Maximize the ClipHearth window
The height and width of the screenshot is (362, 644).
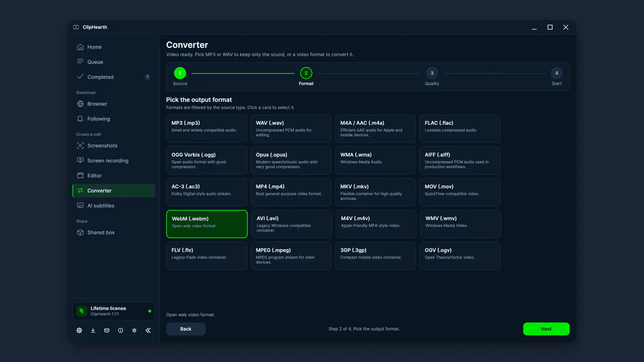click(x=550, y=27)
